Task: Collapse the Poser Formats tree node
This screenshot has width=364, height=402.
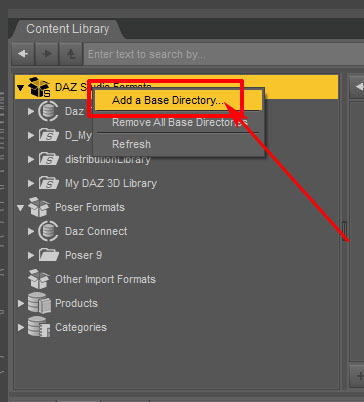Action: pyautogui.click(x=20, y=208)
